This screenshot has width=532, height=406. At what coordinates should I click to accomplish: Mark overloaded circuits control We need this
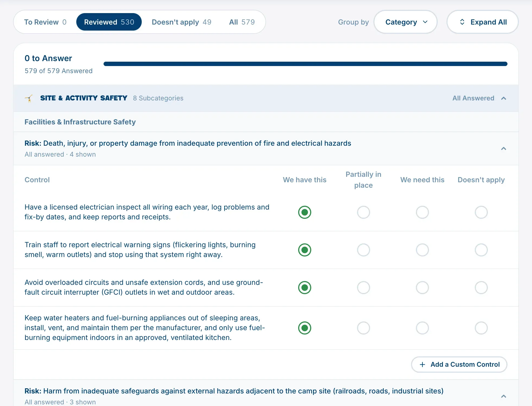[x=422, y=288]
